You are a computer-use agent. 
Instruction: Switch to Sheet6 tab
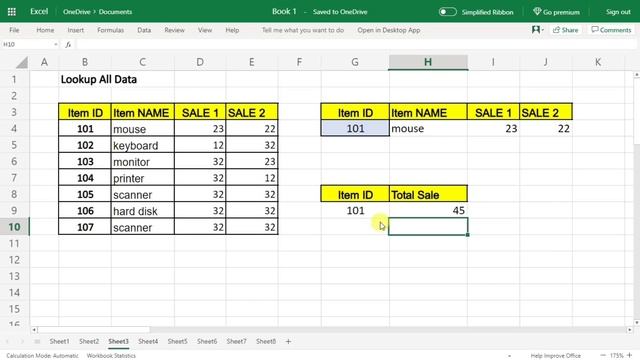pyautogui.click(x=207, y=341)
